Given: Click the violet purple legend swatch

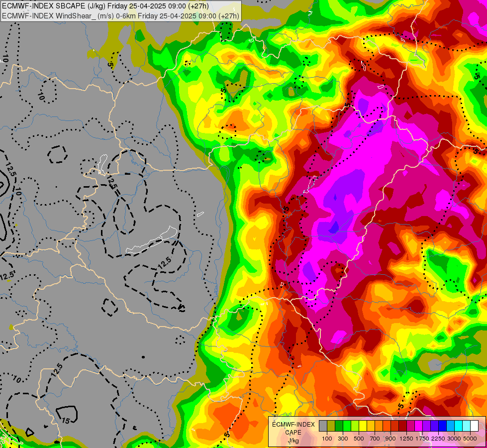Looking at the screenshot, I should click(x=426, y=426).
